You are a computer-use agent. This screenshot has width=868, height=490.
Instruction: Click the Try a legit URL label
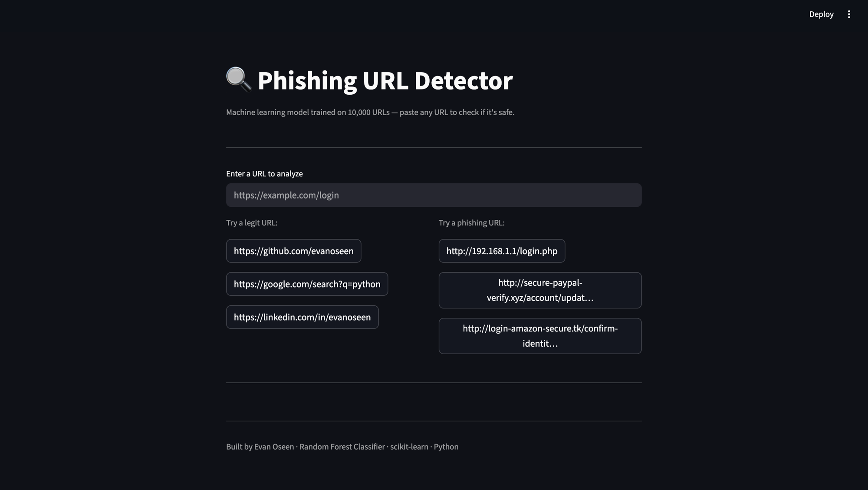251,222
